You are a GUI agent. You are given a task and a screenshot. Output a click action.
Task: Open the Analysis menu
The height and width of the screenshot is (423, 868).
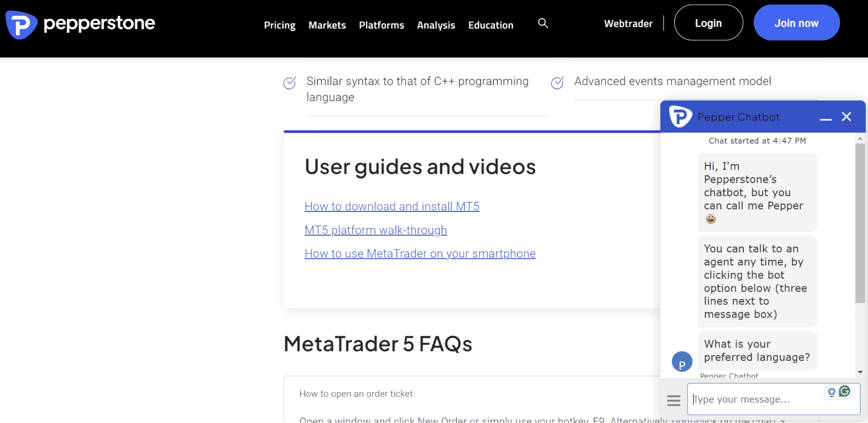pyautogui.click(x=436, y=25)
